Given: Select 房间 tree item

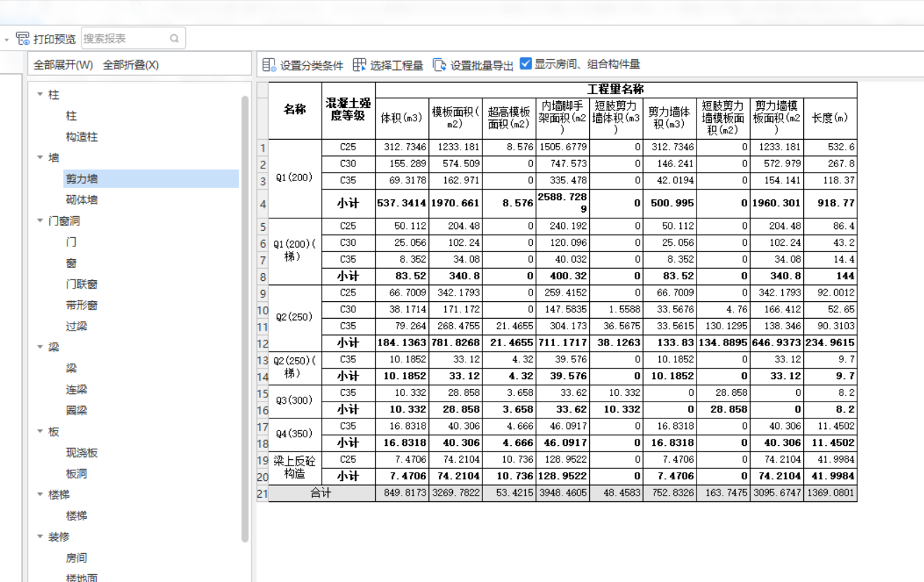Looking at the screenshot, I should (x=77, y=558).
